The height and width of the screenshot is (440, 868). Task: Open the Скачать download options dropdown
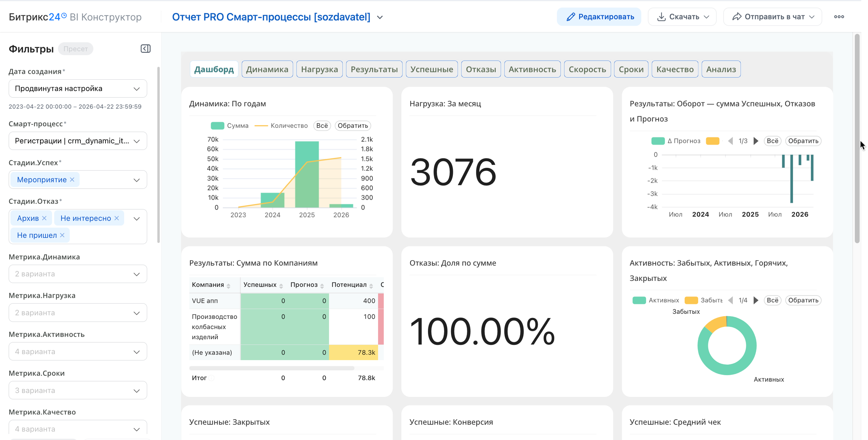coord(682,17)
